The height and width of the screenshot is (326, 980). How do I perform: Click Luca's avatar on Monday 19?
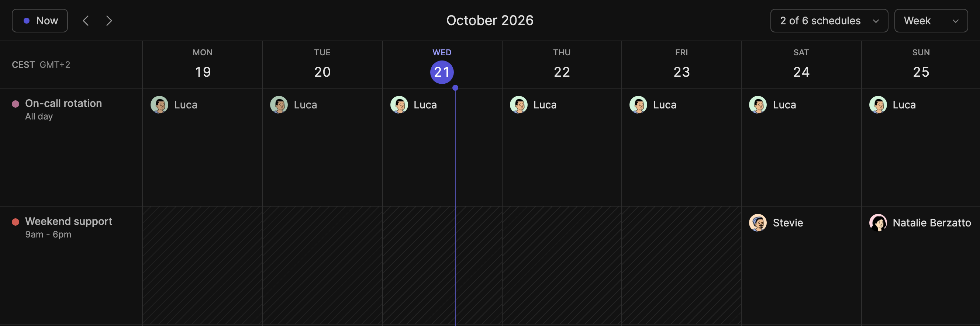(x=159, y=105)
